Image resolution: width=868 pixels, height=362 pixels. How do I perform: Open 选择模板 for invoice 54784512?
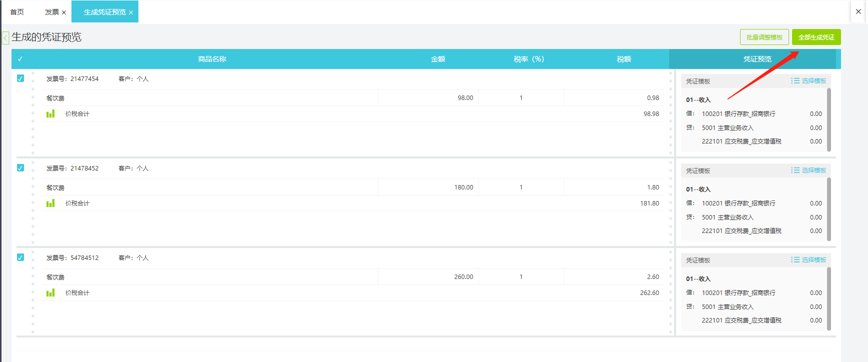[809, 260]
